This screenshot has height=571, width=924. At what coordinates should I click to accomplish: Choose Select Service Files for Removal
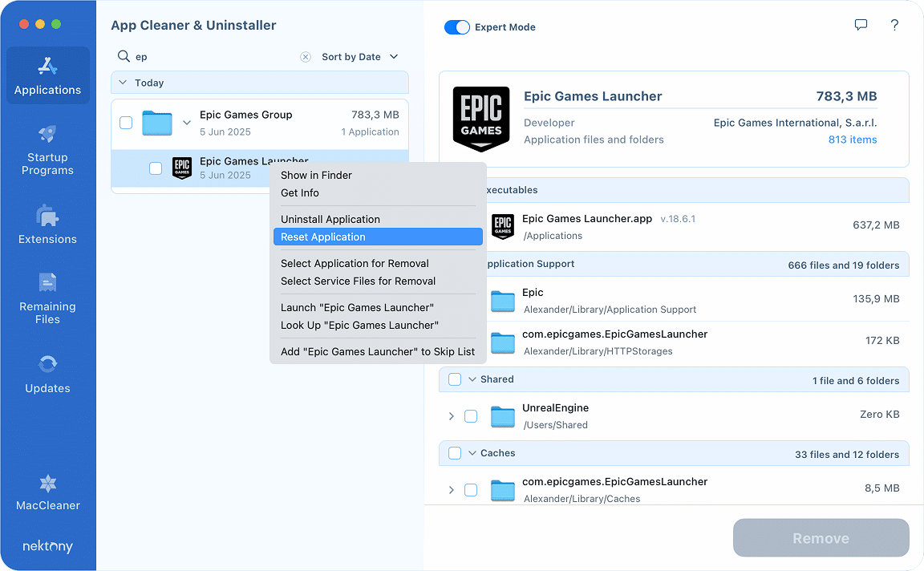coord(378,281)
